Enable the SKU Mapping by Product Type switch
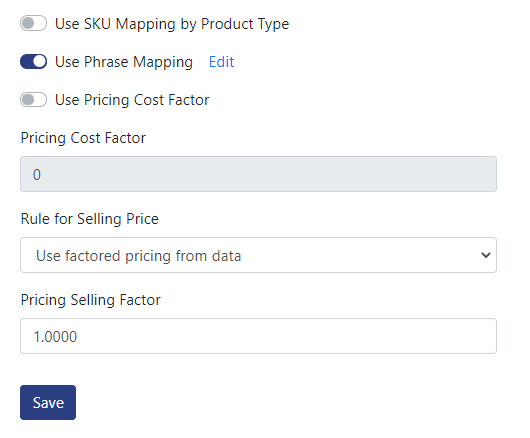 [33, 23]
